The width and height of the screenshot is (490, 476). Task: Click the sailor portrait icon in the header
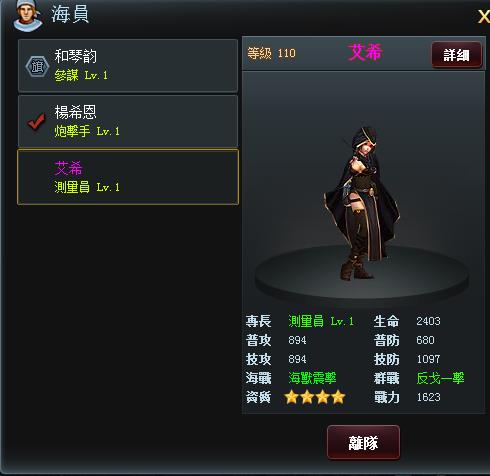point(28,15)
